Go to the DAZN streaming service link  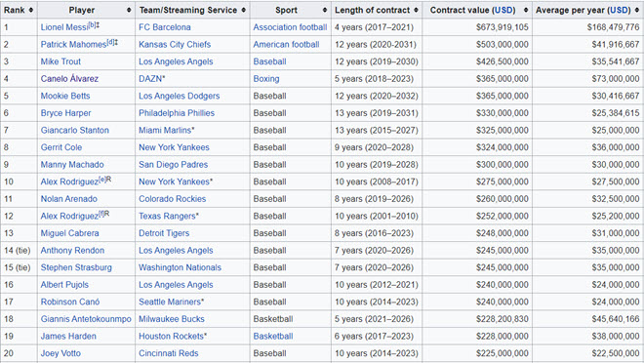(150, 79)
